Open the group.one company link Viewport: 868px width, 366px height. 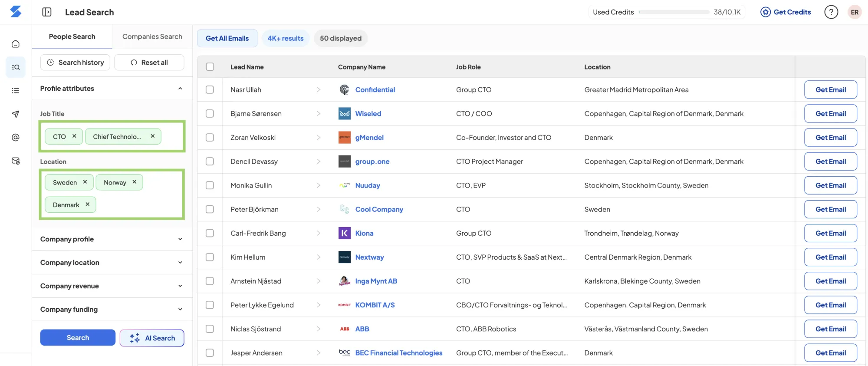tap(372, 162)
